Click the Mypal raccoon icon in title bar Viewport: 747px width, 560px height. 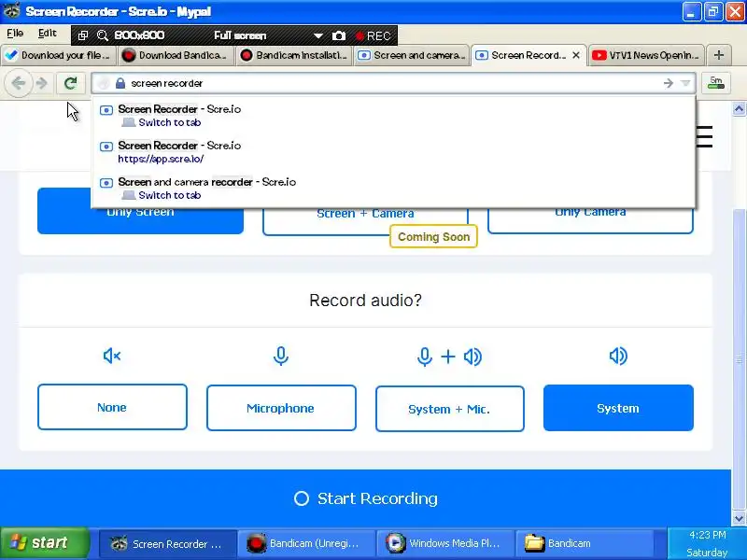point(12,10)
